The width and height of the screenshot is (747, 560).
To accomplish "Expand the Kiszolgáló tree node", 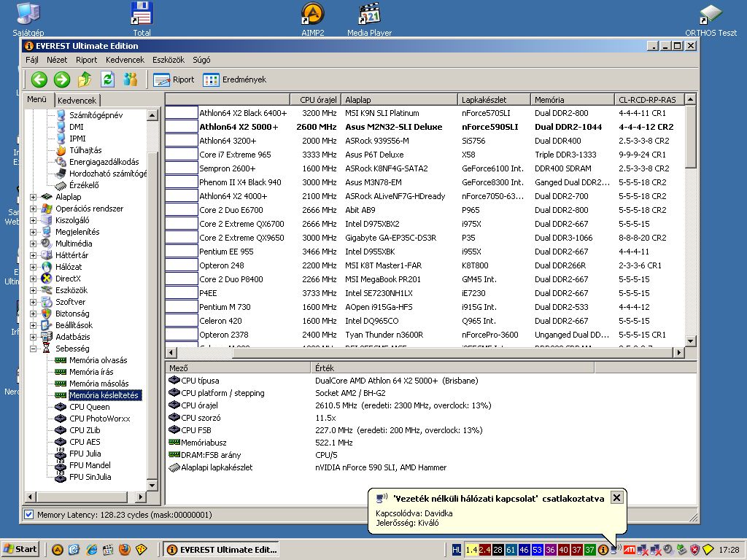I will tap(33, 220).
